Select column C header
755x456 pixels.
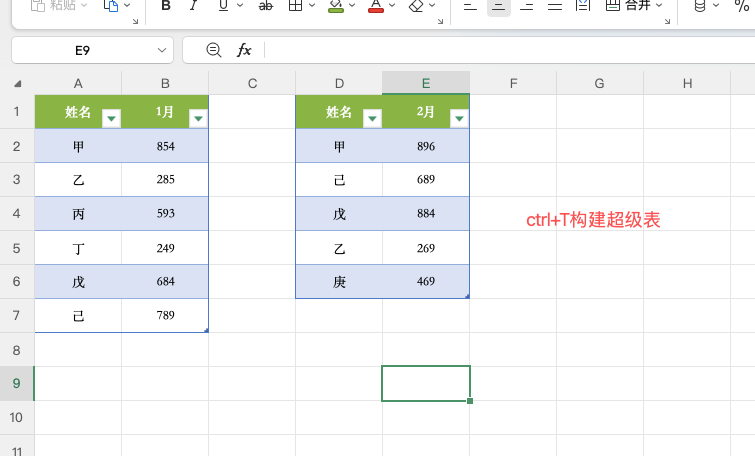tap(252, 83)
